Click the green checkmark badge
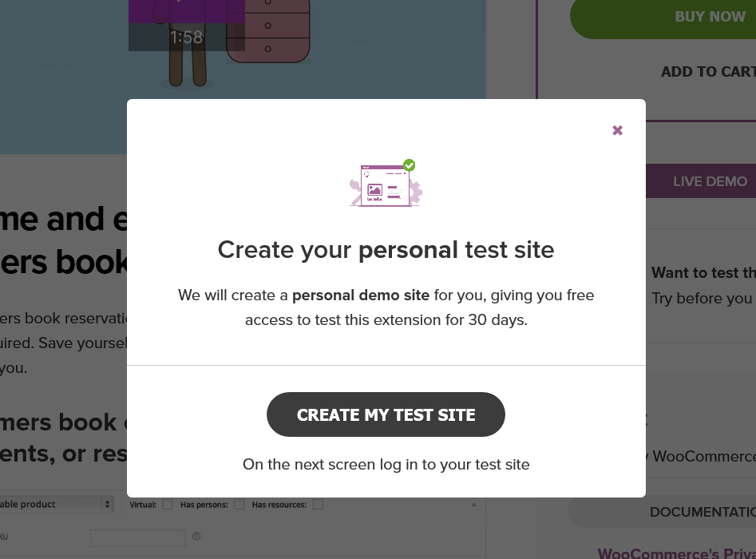The height and width of the screenshot is (559, 756). point(409,165)
